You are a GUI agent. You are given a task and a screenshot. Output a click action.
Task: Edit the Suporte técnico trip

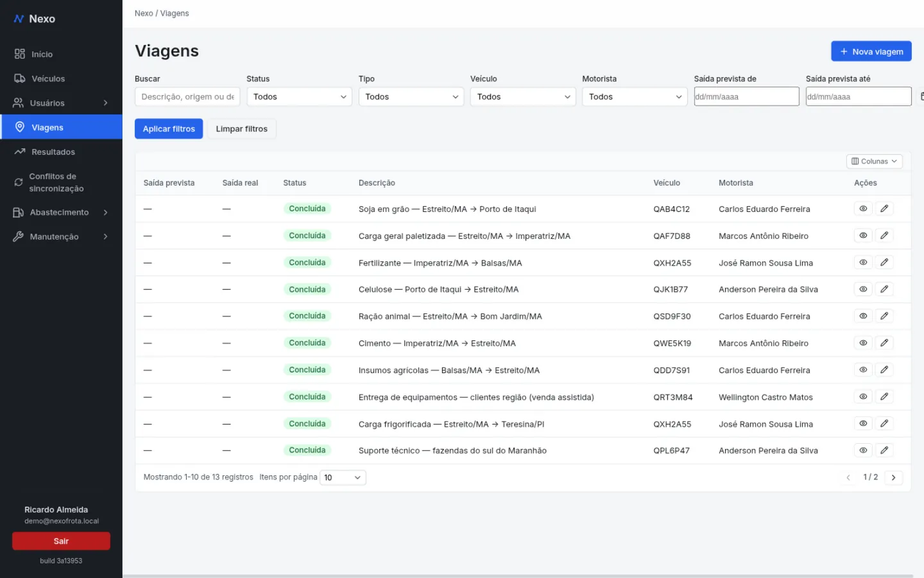click(x=884, y=450)
